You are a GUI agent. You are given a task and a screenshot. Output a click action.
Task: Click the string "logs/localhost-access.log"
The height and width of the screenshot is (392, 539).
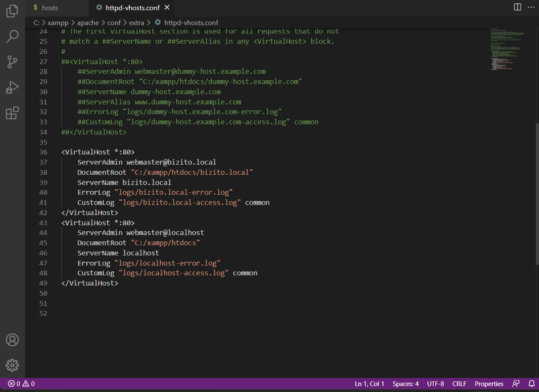174,273
